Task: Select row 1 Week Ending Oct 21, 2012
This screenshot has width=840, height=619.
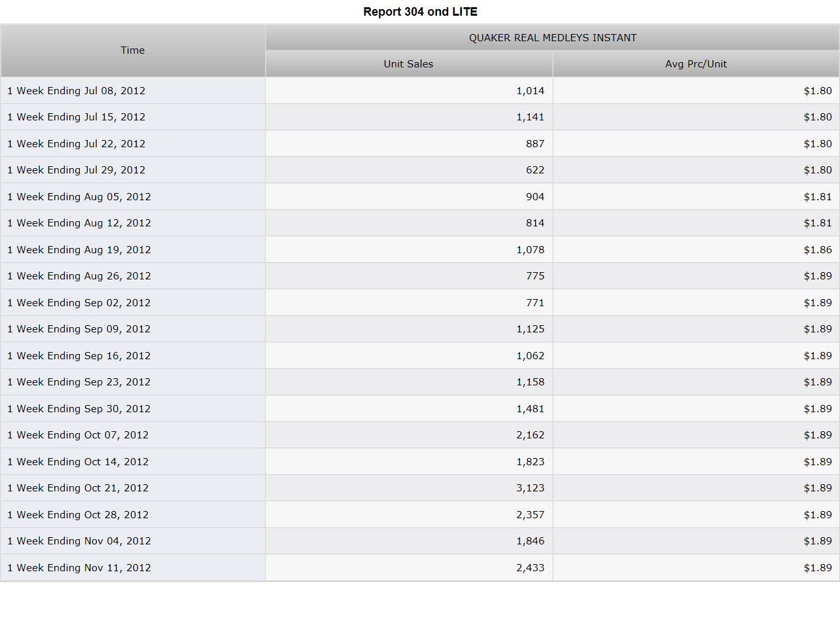Action: pos(420,488)
